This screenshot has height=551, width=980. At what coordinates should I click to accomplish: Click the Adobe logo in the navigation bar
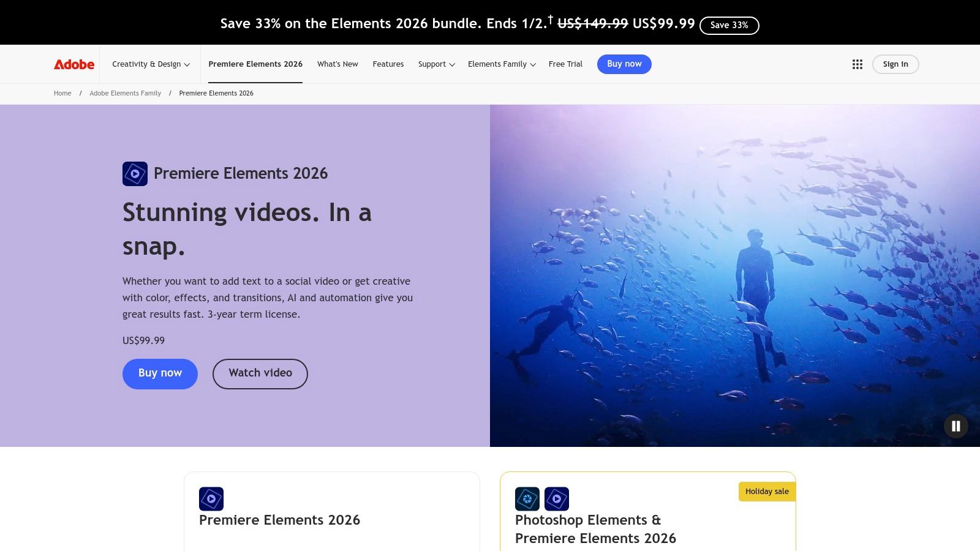[73, 64]
